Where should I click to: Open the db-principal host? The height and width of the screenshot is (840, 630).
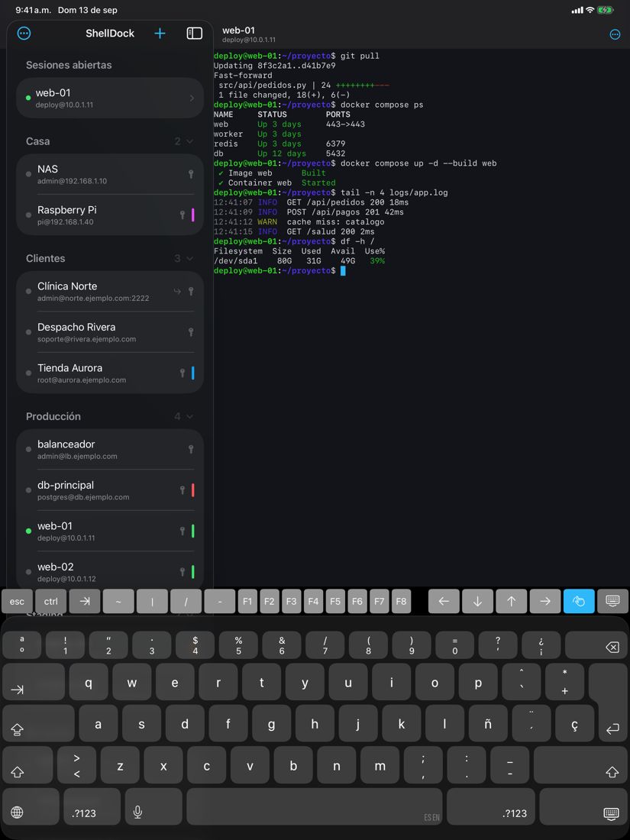coord(110,490)
